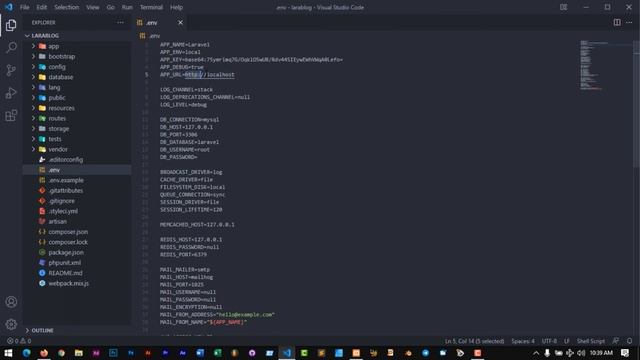The height and width of the screenshot is (360, 640).
Task: Click the editor vertical scrollbar
Action: (636, 104)
